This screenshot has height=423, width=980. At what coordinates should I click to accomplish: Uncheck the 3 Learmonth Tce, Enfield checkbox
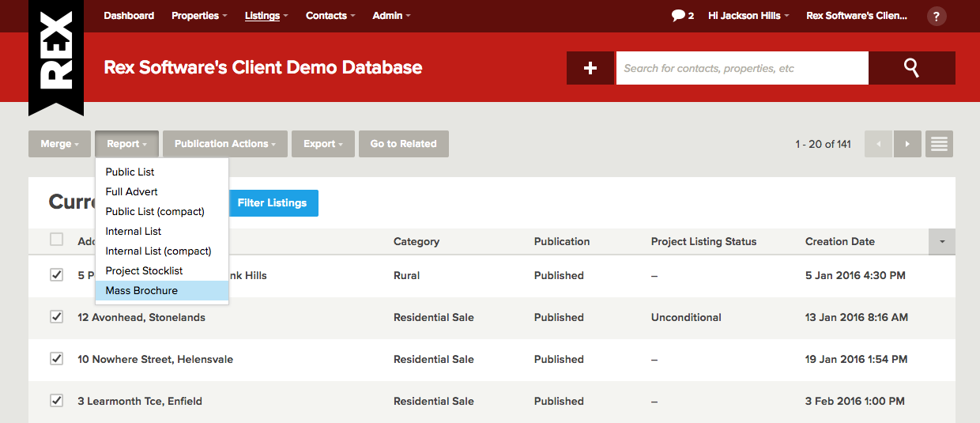coord(56,400)
